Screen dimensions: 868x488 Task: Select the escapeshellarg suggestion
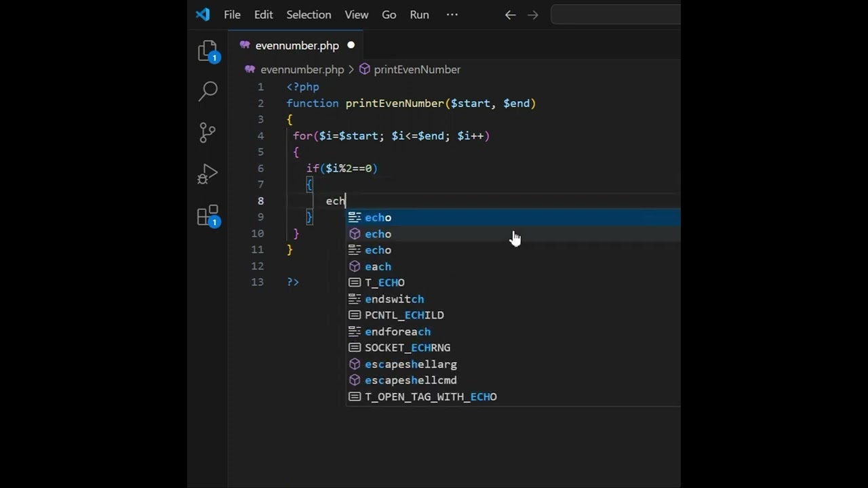pos(513,364)
